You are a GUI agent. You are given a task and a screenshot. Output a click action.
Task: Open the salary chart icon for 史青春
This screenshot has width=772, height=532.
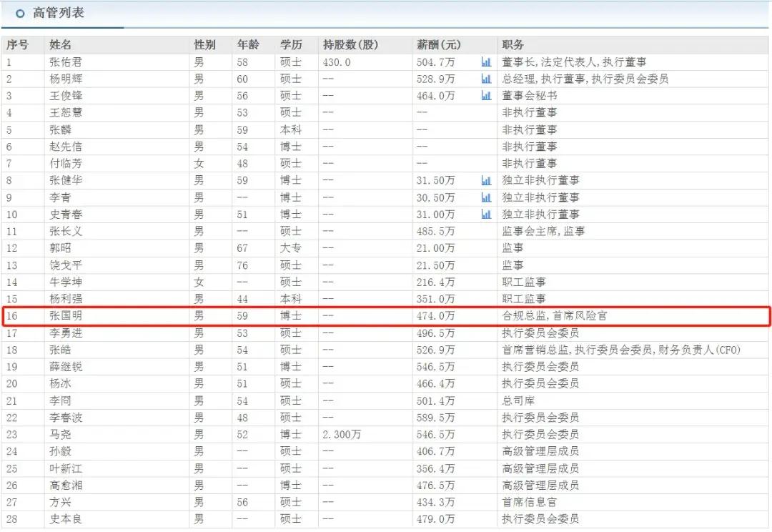click(487, 214)
